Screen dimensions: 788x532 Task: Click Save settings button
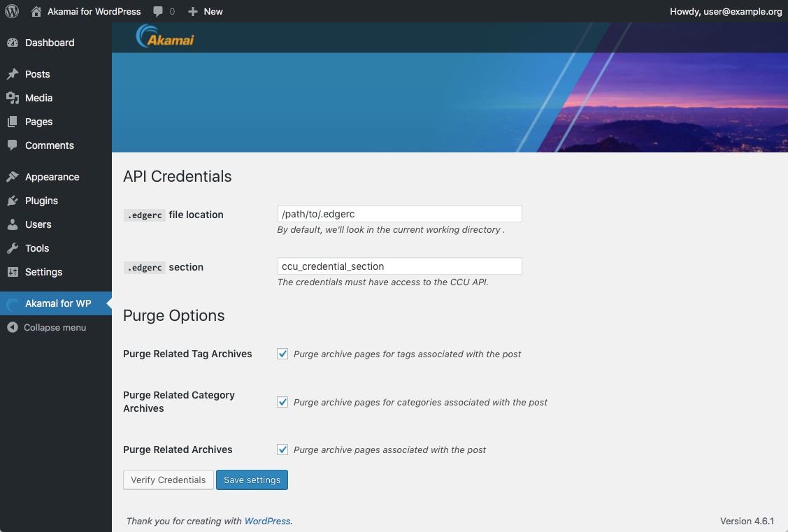coord(252,480)
